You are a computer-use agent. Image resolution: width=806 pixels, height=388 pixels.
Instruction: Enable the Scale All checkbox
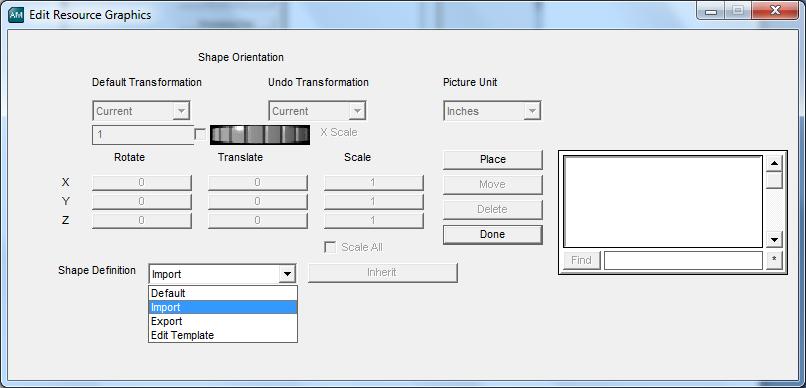[x=330, y=248]
